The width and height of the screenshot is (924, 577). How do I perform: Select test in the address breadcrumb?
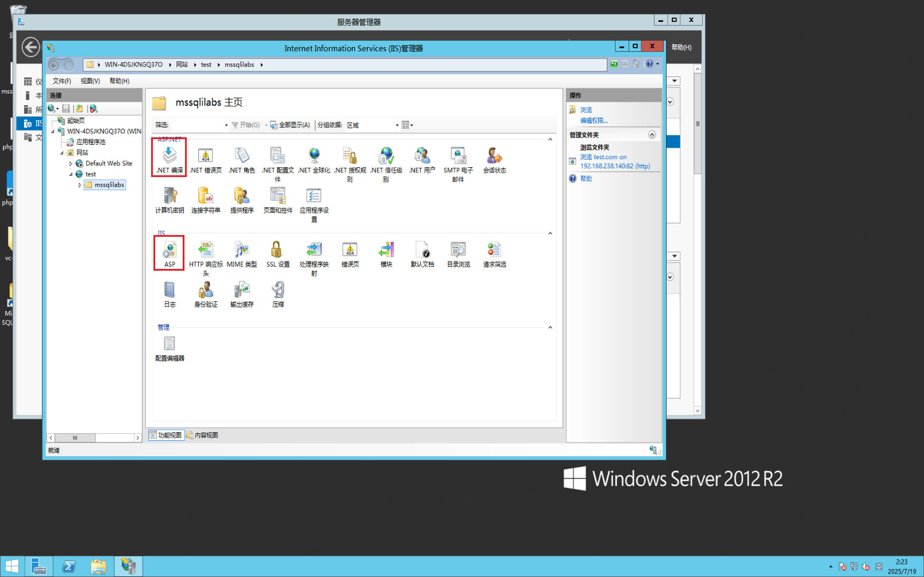click(206, 64)
